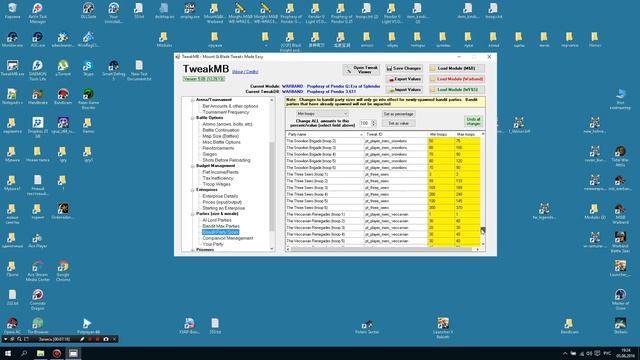Viewport: 640px width, 360px height.
Task: Open the recording toolbar dropdown arrow
Action: (x=5, y=339)
